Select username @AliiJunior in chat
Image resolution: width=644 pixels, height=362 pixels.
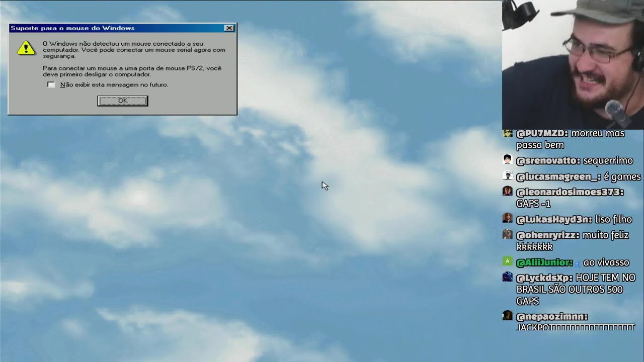(x=545, y=262)
